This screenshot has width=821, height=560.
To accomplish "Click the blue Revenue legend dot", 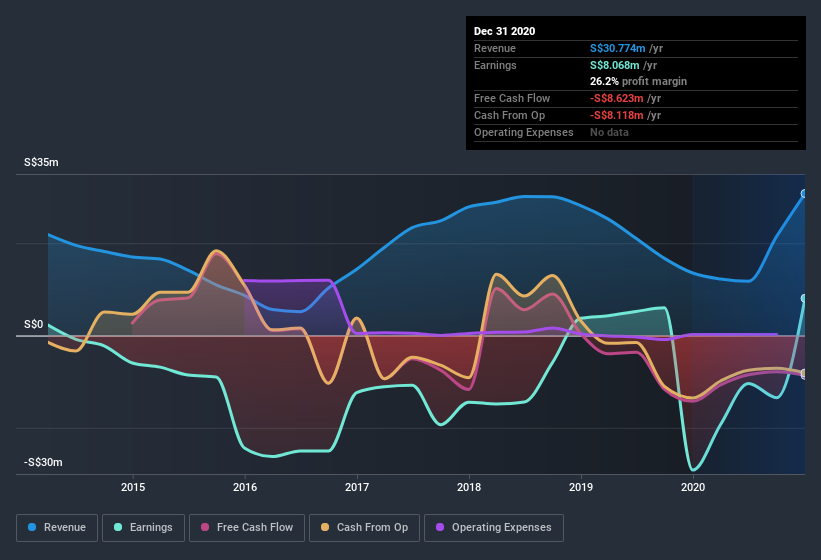I will [x=32, y=527].
